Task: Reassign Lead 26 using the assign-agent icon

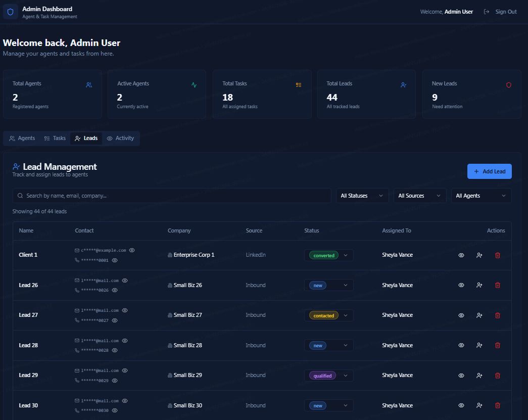Action: [479, 285]
